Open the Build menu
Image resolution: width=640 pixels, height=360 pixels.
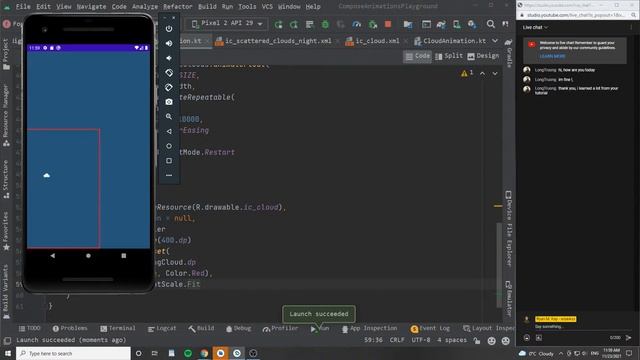(207, 7)
